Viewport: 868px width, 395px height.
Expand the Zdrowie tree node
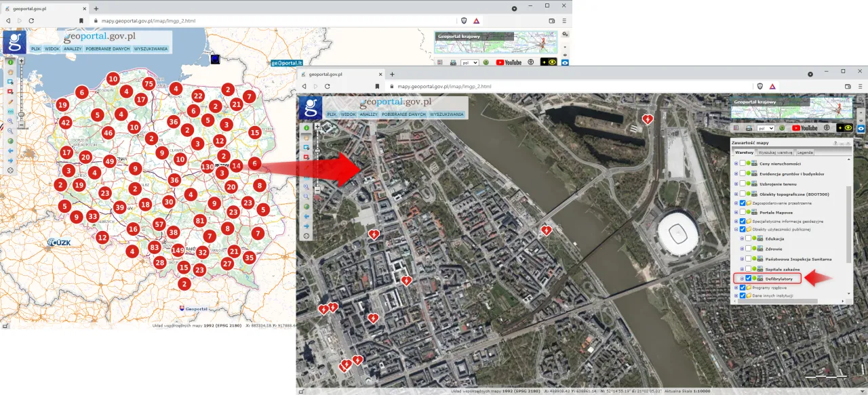pyautogui.click(x=742, y=249)
